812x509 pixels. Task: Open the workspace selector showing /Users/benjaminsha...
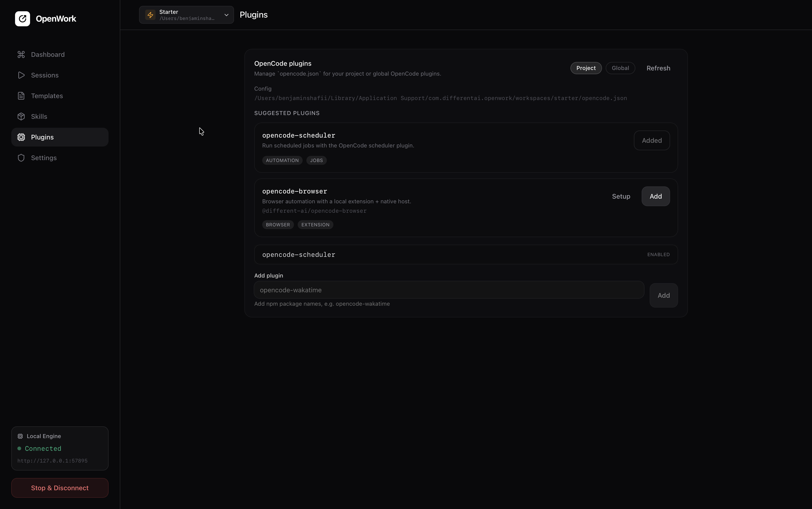pos(186,15)
